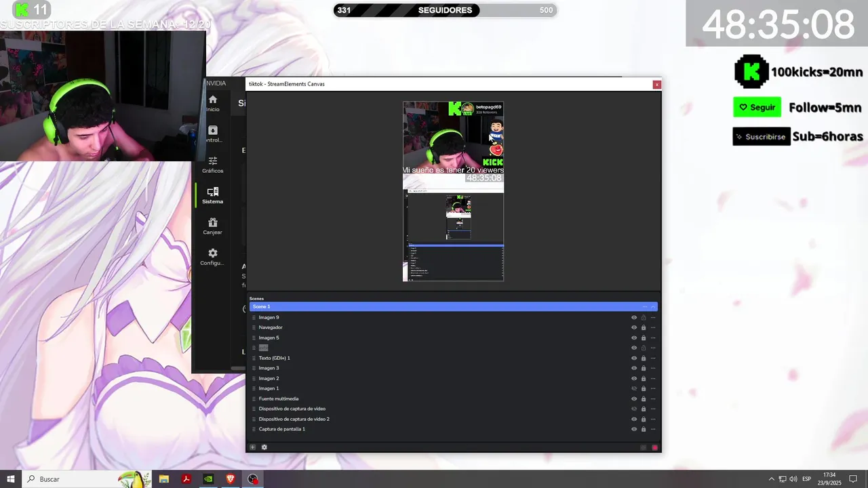Open NVIDIA Configuración gear icon
The image size is (868, 488).
213,253
